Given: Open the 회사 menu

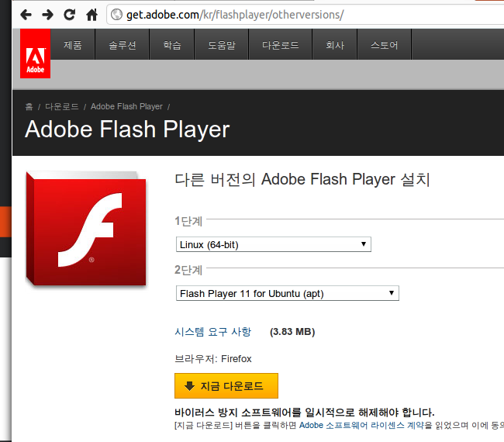Looking at the screenshot, I should pos(335,44).
